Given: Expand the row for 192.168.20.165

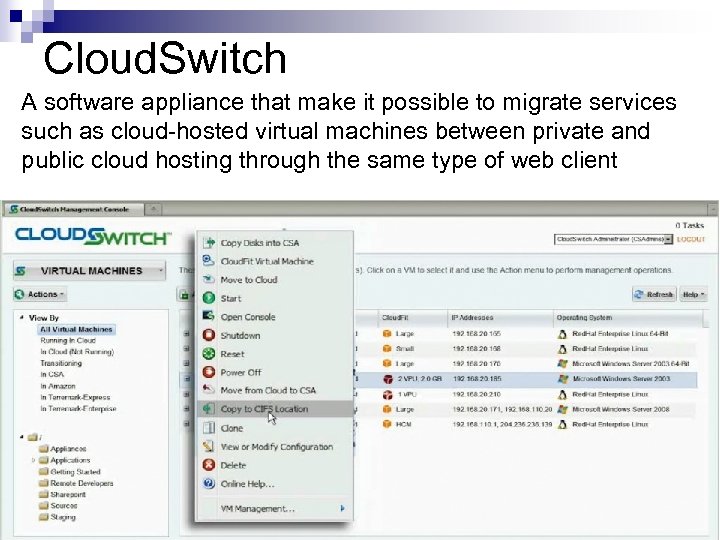Looking at the screenshot, I should click(x=186, y=334).
